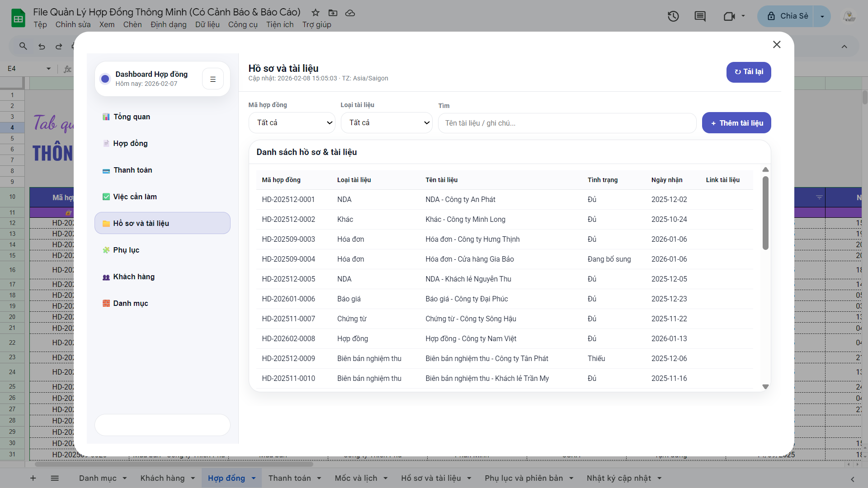Select Việc cần làm in the sidebar
Image resolution: width=868 pixels, height=488 pixels.
(x=135, y=197)
